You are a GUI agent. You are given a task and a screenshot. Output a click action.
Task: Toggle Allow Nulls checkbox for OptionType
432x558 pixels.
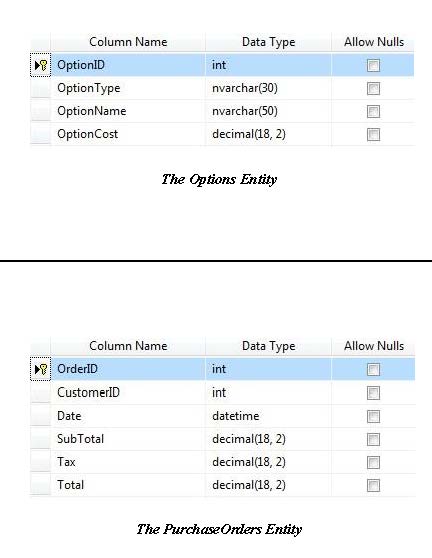pyautogui.click(x=373, y=89)
